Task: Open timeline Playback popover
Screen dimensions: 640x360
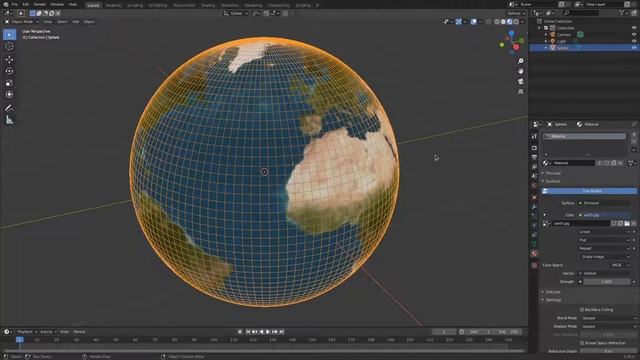Action: 27,332
